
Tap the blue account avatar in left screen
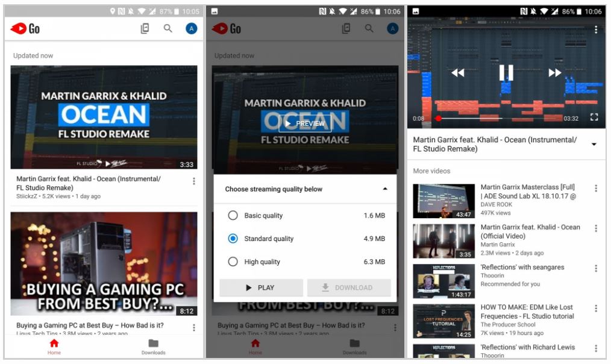pyautogui.click(x=192, y=28)
